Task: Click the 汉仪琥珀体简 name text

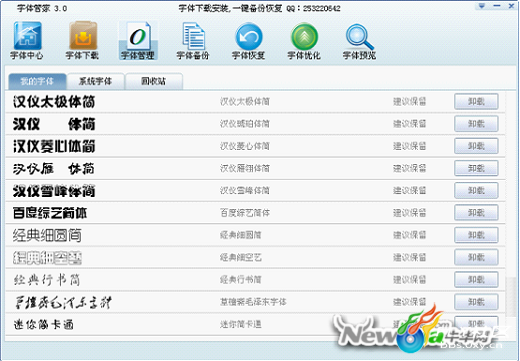Action: [245, 124]
